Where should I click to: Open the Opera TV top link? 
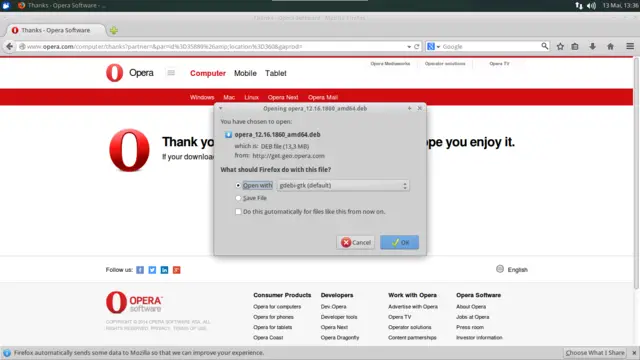499,64
